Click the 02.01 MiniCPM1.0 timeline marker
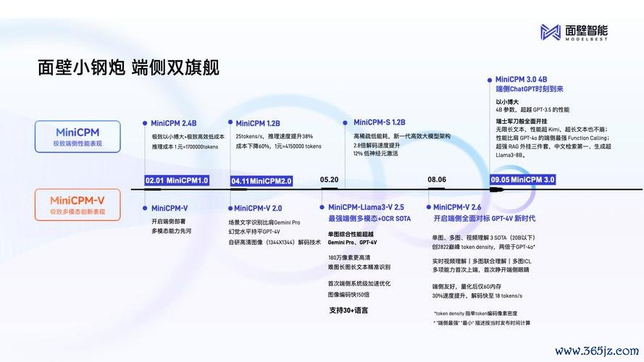644x362 pixels. tap(177, 180)
